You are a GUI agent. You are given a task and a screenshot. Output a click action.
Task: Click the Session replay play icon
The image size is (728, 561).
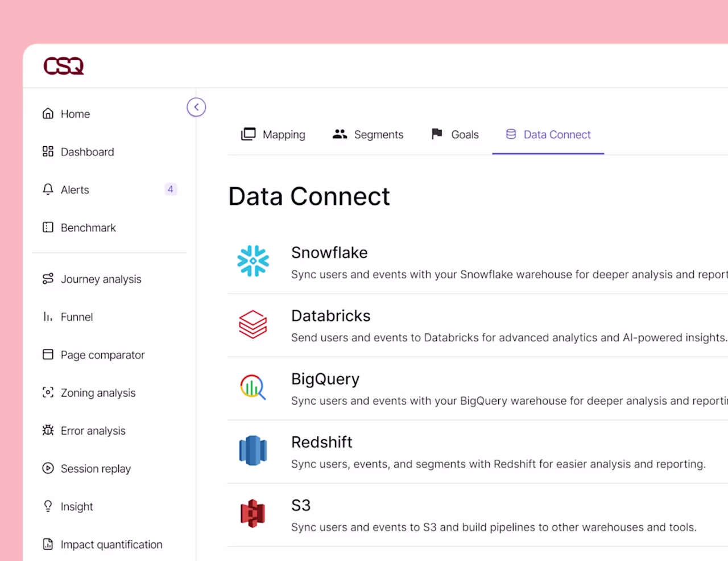click(x=48, y=468)
